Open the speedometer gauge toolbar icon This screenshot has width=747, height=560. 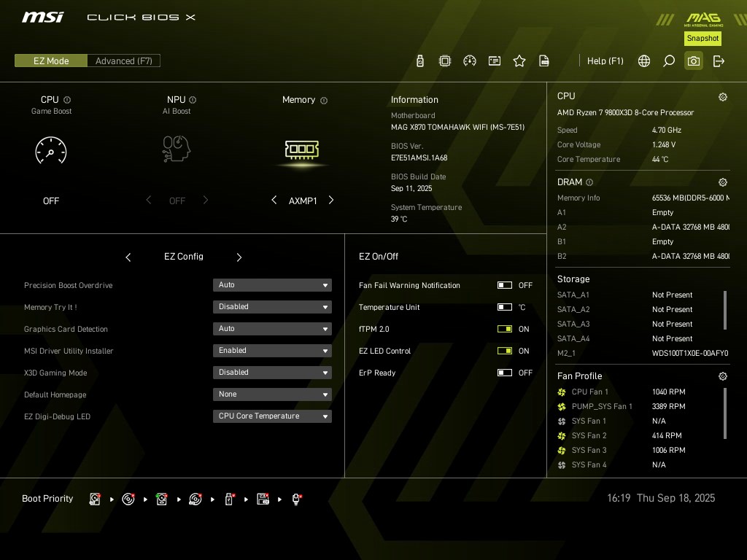(x=469, y=61)
